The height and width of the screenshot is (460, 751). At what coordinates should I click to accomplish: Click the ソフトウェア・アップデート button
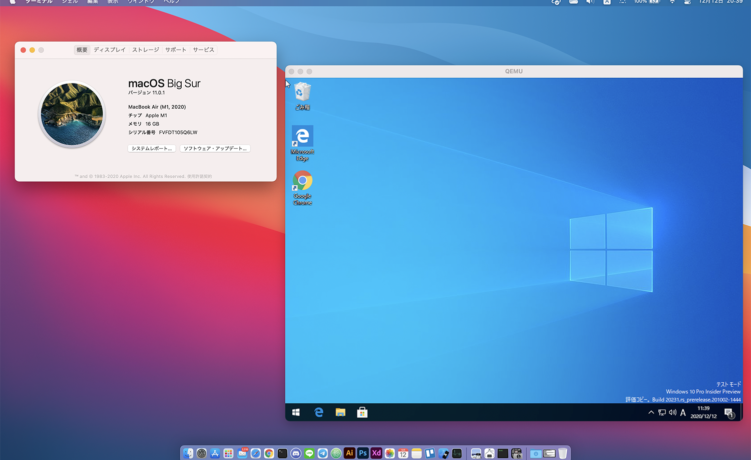[x=215, y=149]
